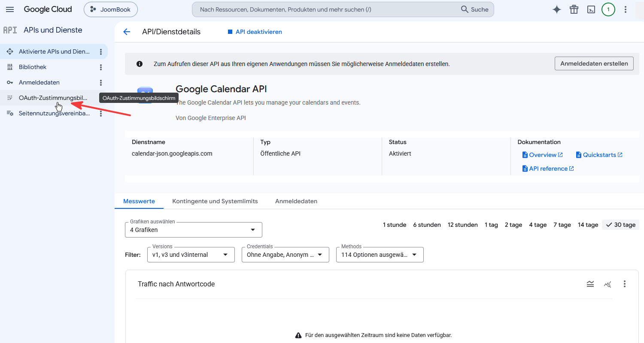644x343 pixels.
Task: Open more actions for Seitennutzungsvereinbarung
Action: pyautogui.click(x=101, y=114)
